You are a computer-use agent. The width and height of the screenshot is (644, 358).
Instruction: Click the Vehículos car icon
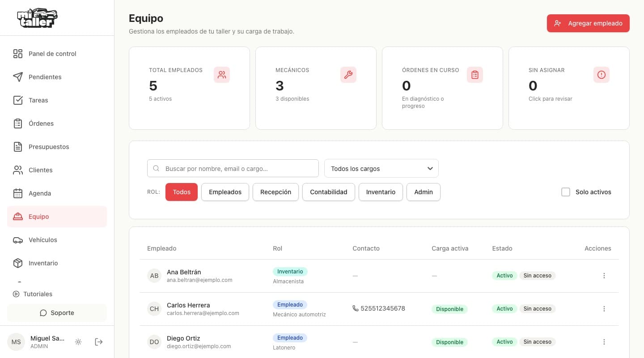[x=18, y=240]
